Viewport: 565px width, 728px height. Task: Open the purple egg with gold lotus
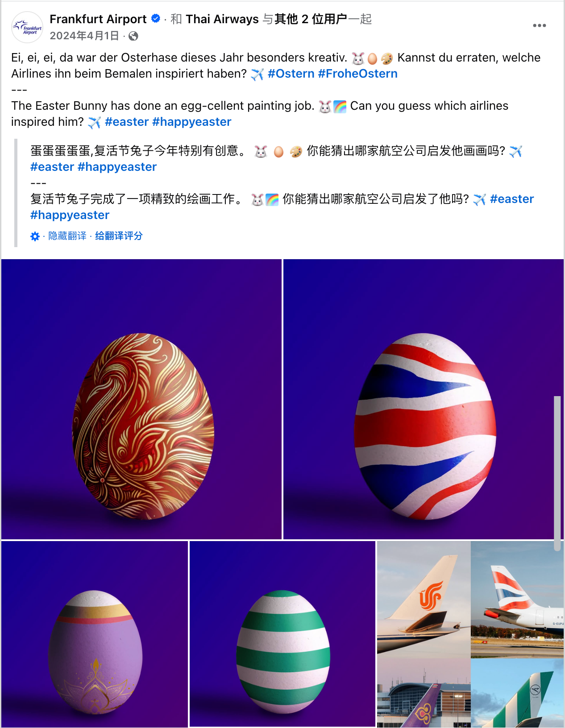[x=95, y=634]
